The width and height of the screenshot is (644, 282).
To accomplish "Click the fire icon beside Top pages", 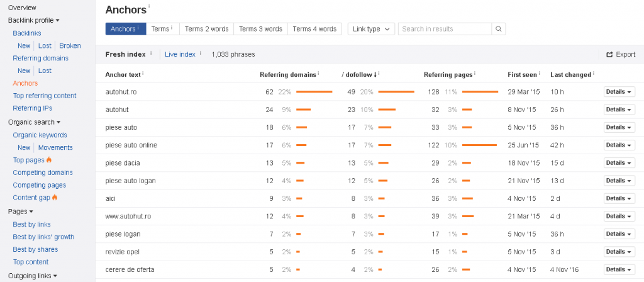I will point(49,160).
